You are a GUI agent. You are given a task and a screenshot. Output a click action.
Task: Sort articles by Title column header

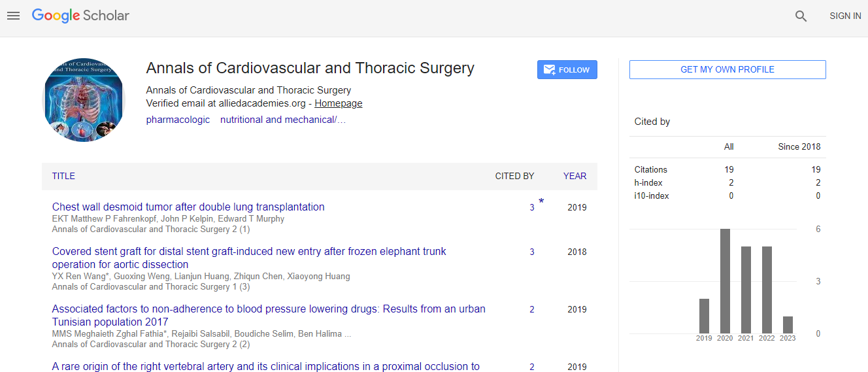(63, 176)
